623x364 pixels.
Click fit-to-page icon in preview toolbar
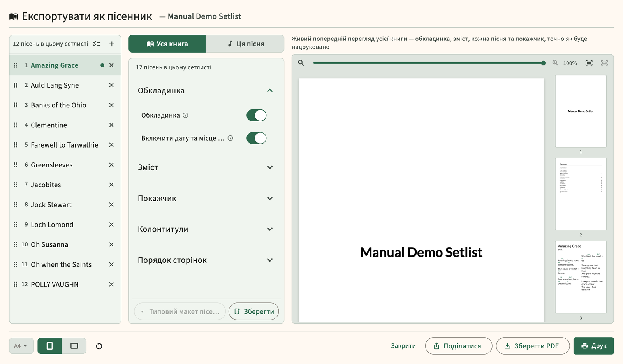click(589, 63)
